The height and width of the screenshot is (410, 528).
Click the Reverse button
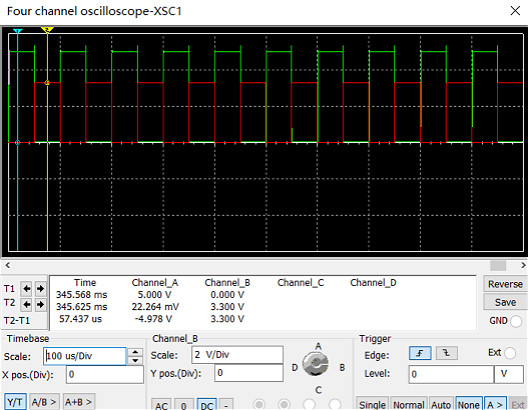coord(505,284)
